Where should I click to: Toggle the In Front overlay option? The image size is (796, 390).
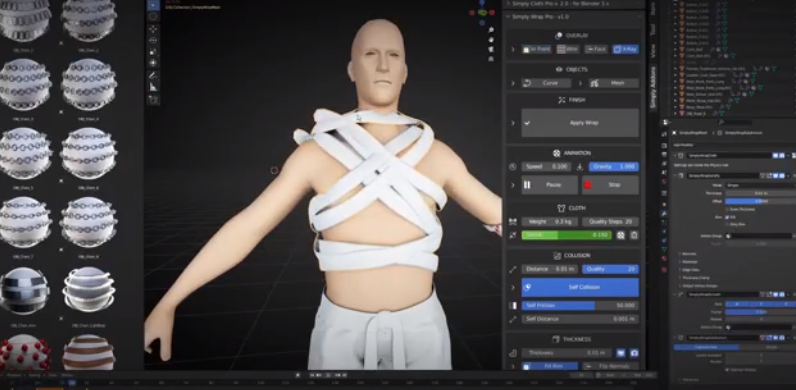click(x=537, y=49)
